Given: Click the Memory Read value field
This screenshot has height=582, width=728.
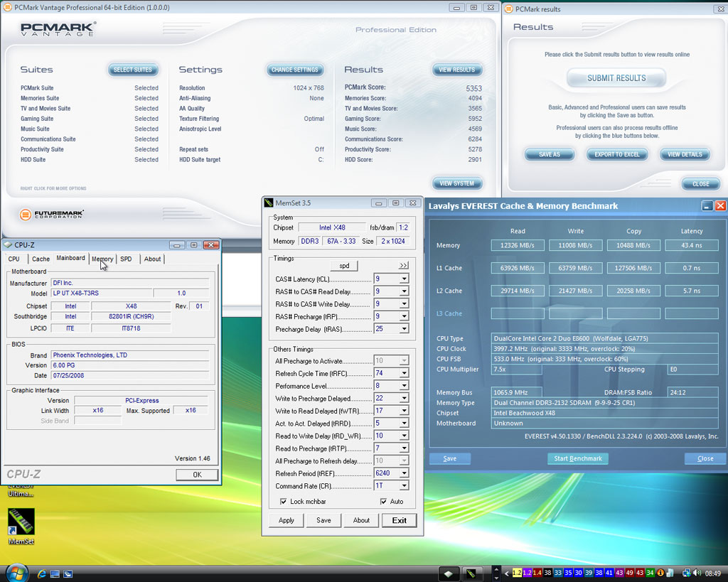Looking at the screenshot, I should point(517,245).
